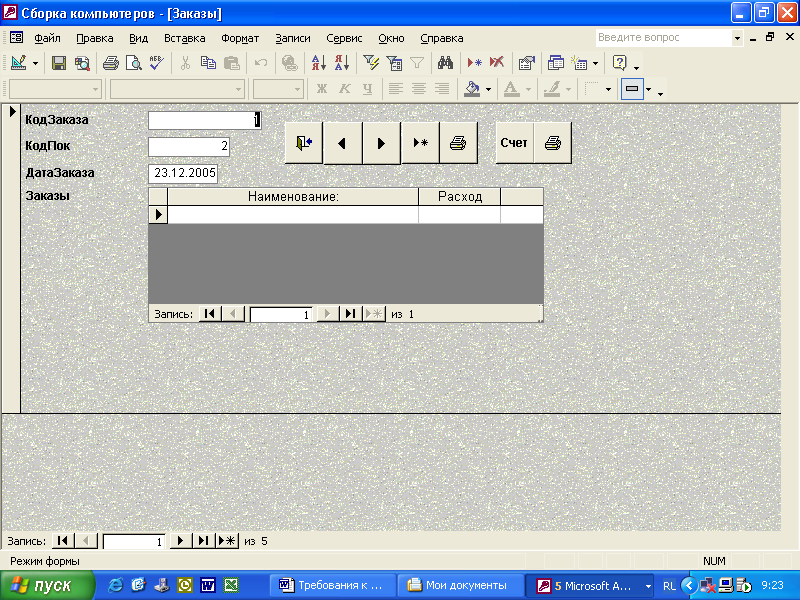Click the Line/Border Color brush

point(552,89)
